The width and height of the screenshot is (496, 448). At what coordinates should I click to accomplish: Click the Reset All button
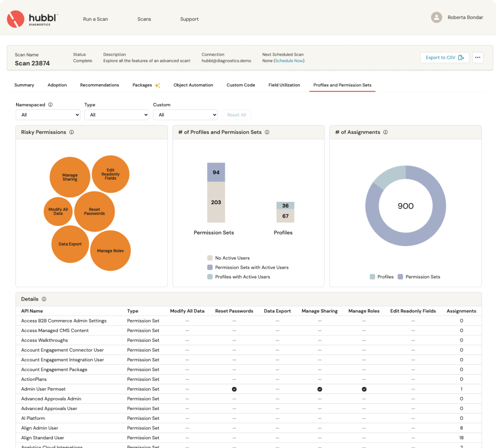(237, 115)
